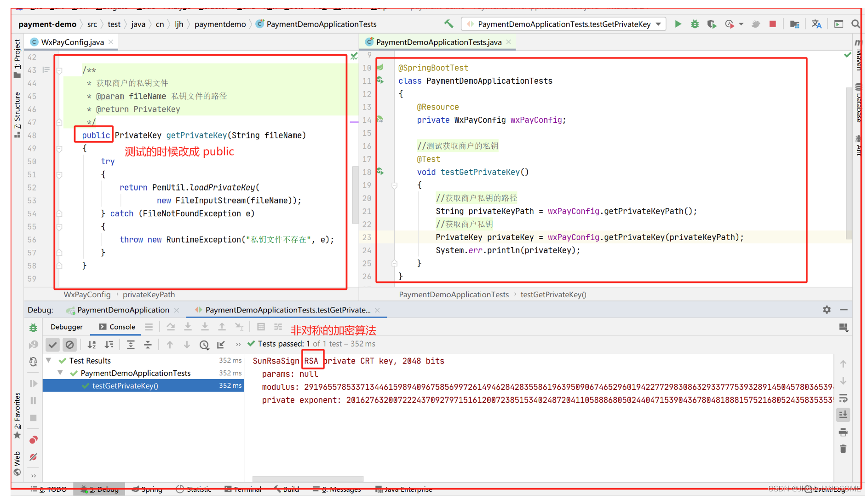Screen dimensions: 868x496
Task: Click Step Over in the debugger toolbar
Action: pos(171,327)
